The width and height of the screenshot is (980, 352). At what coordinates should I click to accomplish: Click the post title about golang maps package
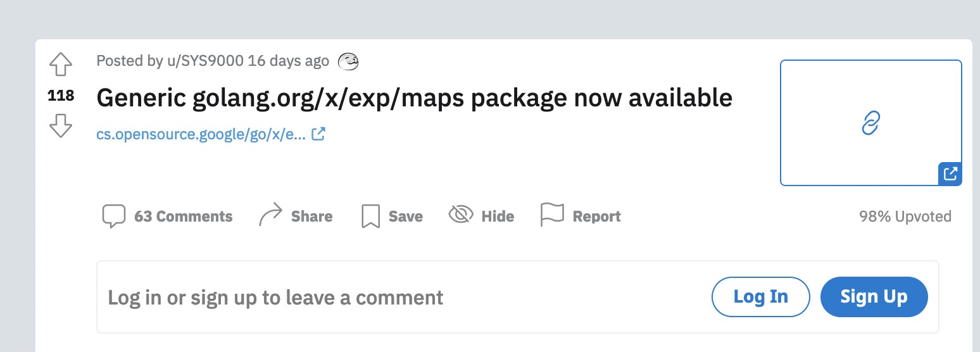tap(414, 98)
